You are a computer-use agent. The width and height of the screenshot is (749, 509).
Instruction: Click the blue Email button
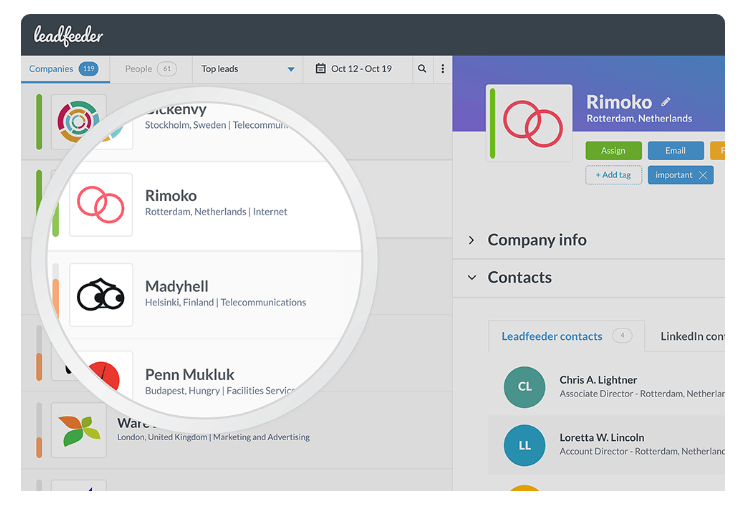pos(675,150)
